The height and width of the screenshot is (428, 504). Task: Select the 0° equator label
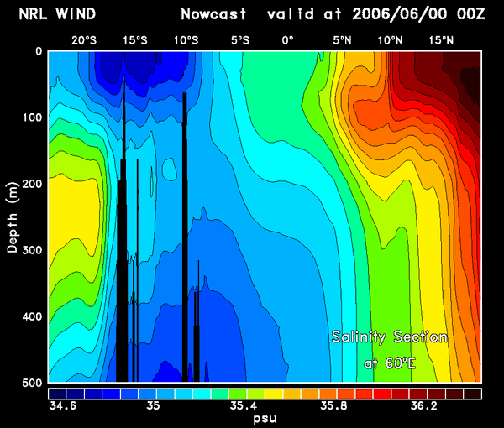(x=288, y=40)
